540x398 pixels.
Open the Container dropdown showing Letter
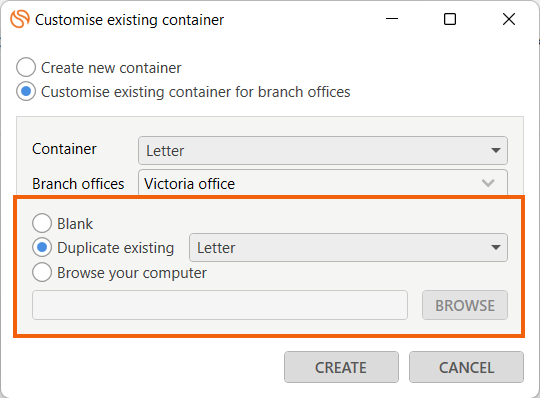click(323, 150)
